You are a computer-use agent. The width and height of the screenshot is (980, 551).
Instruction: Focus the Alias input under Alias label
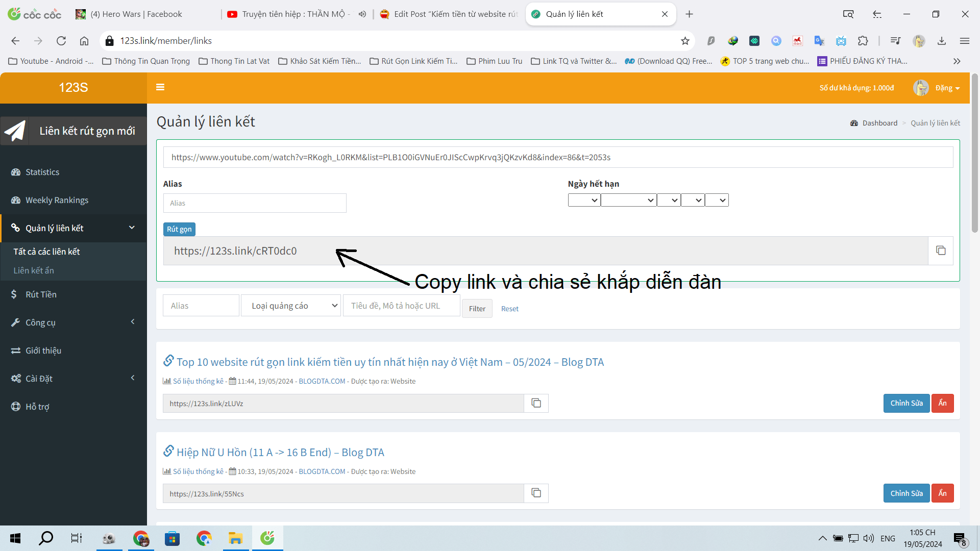255,203
